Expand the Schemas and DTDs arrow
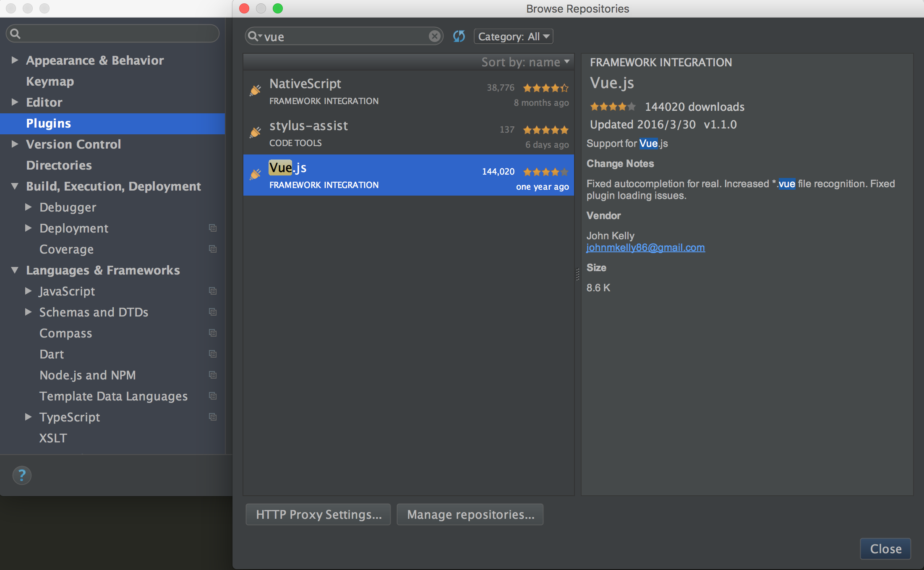The height and width of the screenshot is (570, 924). click(x=28, y=312)
